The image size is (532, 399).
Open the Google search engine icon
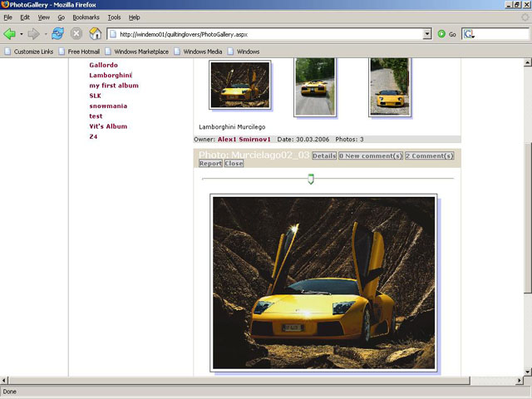(x=469, y=34)
